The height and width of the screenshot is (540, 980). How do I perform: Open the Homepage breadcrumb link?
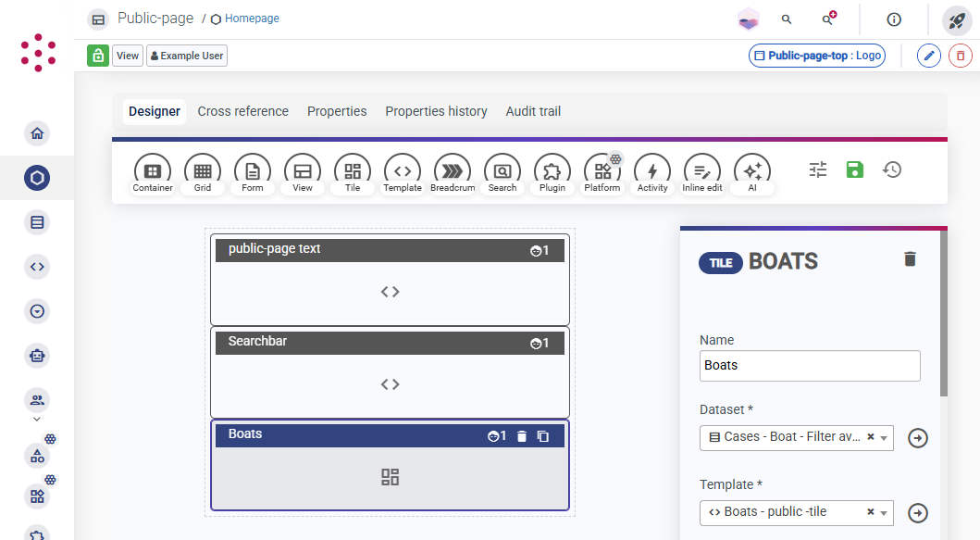tap(252, 19)
